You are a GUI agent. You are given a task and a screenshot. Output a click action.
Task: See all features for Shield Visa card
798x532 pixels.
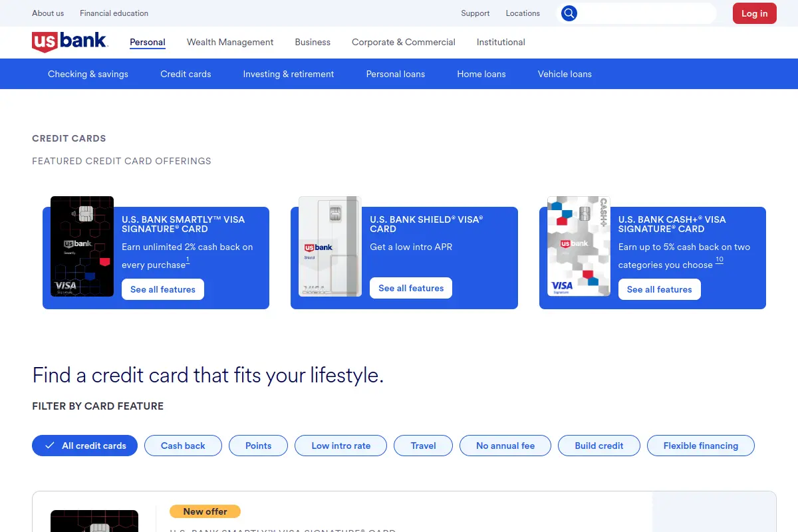click(x=411, y=288)
